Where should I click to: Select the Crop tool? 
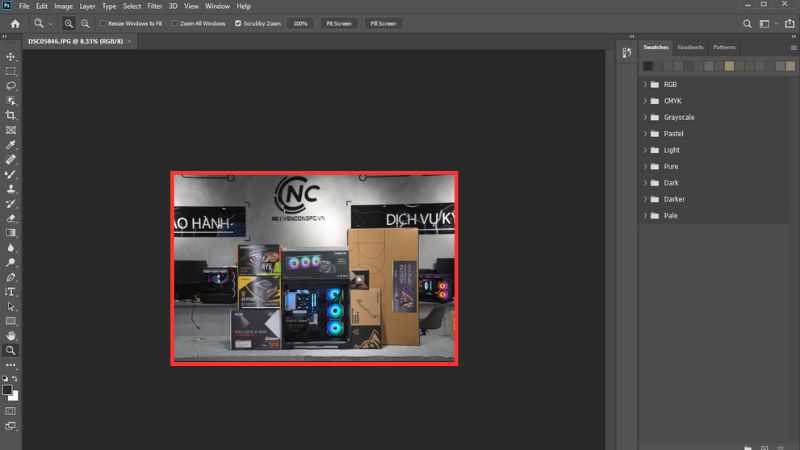click(11, 115)
